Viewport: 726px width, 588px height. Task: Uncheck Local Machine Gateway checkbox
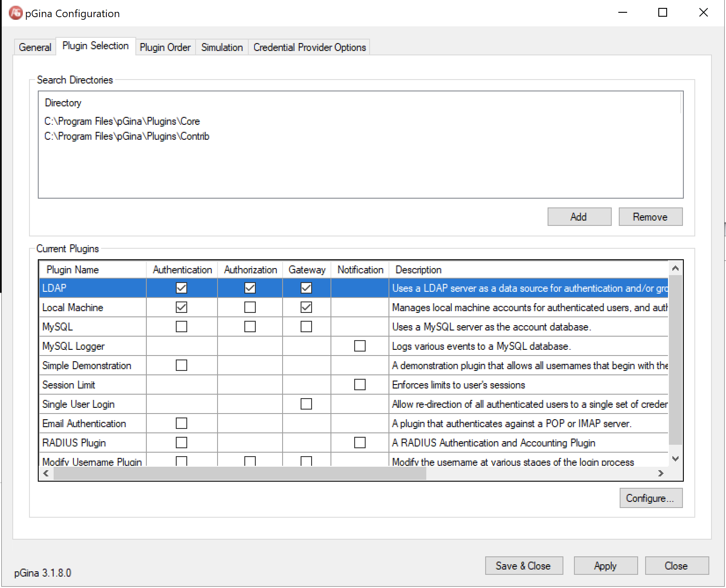pos(306,307)
